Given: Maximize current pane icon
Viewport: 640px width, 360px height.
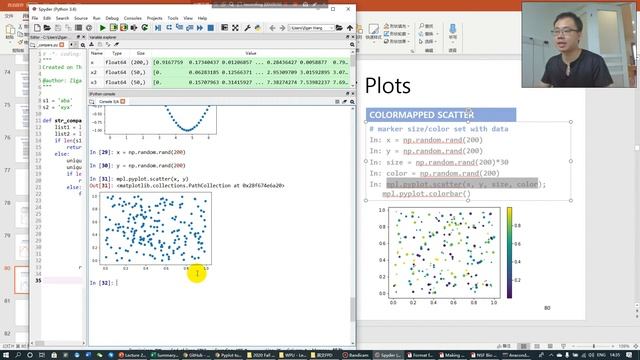Looking at the screenshot, I should (x=224, y=28).
